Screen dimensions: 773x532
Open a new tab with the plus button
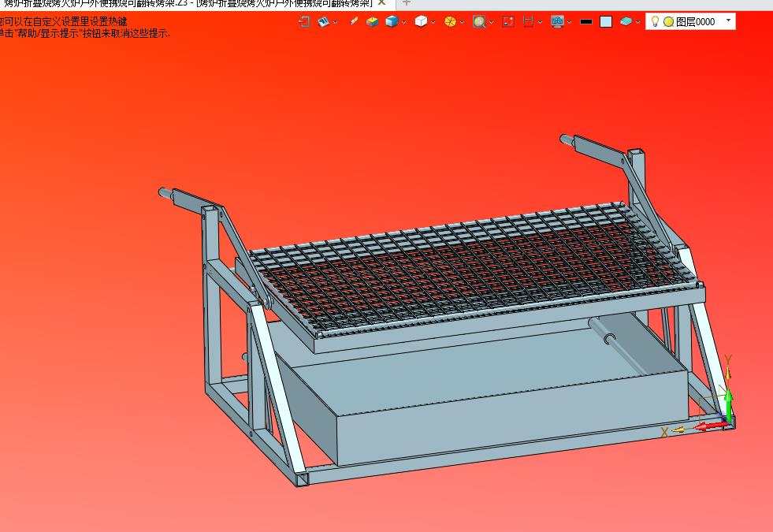click(x=407, y=2)
